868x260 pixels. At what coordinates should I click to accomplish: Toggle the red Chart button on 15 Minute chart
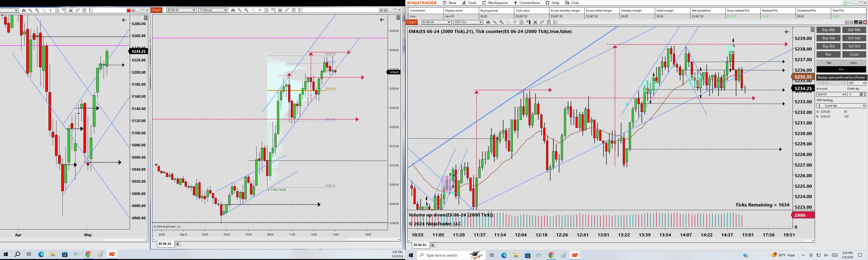pos(156,10)
